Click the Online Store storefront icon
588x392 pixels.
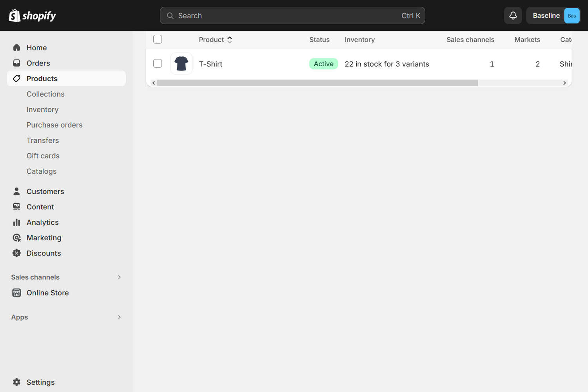click(16, 293)
